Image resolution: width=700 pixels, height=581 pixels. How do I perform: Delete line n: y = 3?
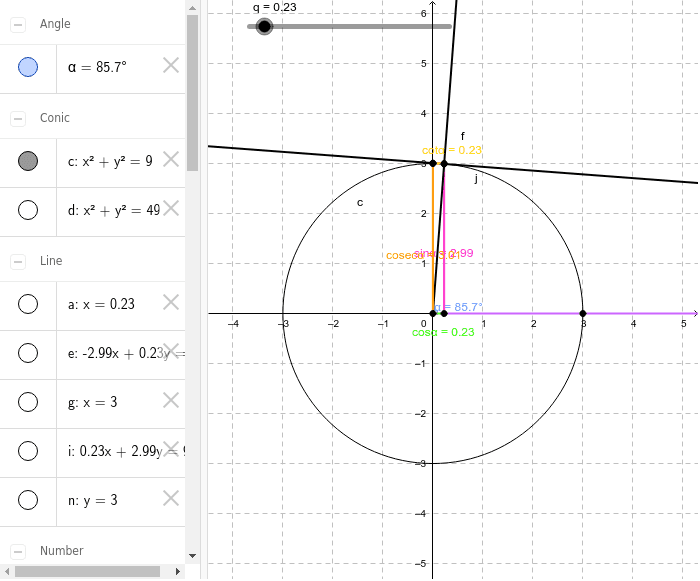171,498
